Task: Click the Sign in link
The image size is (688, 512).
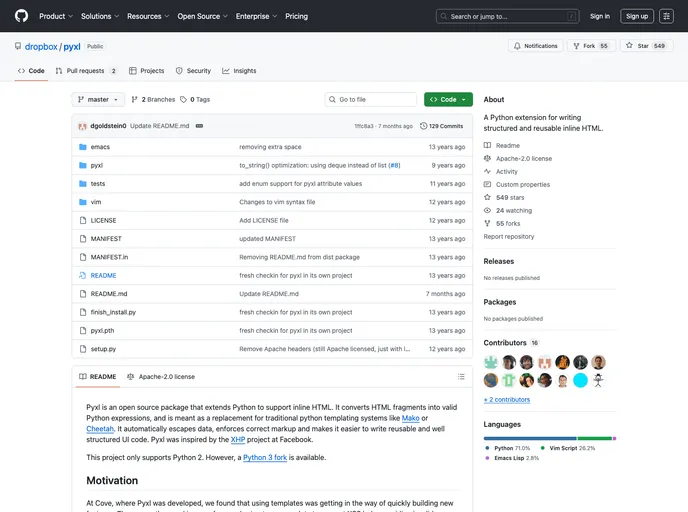Action: tap(600, 16)
